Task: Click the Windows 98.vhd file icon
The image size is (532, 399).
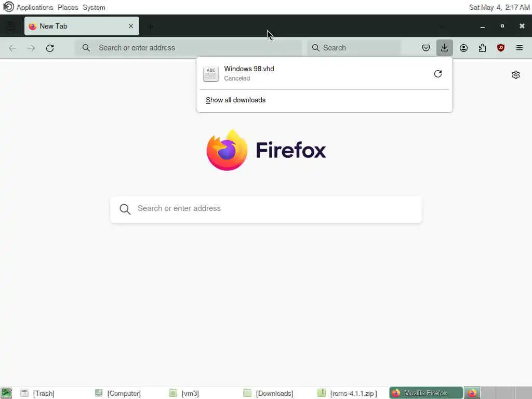Action: coord(211,74)
